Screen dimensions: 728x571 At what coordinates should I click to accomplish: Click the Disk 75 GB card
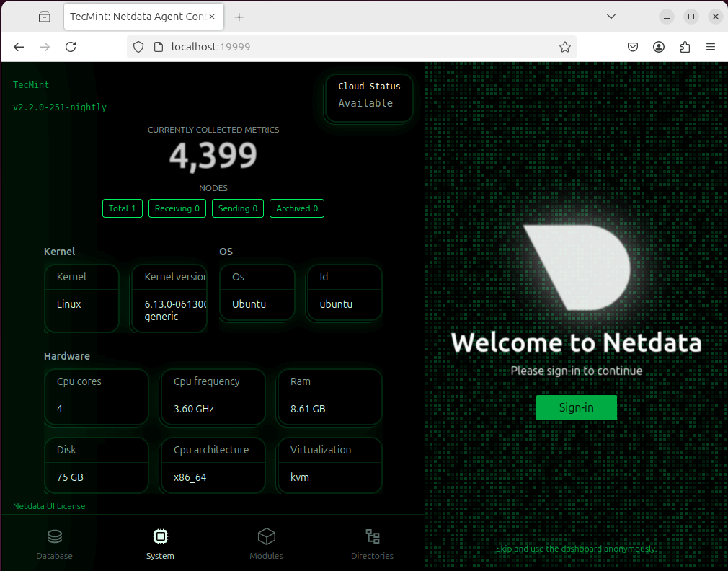pos(97,466)
